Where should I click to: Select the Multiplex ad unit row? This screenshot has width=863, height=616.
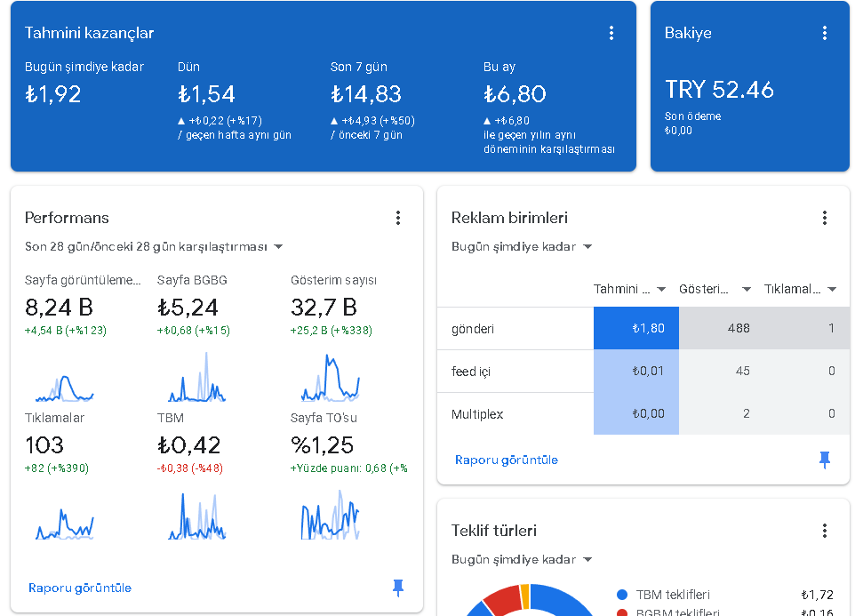643,413
